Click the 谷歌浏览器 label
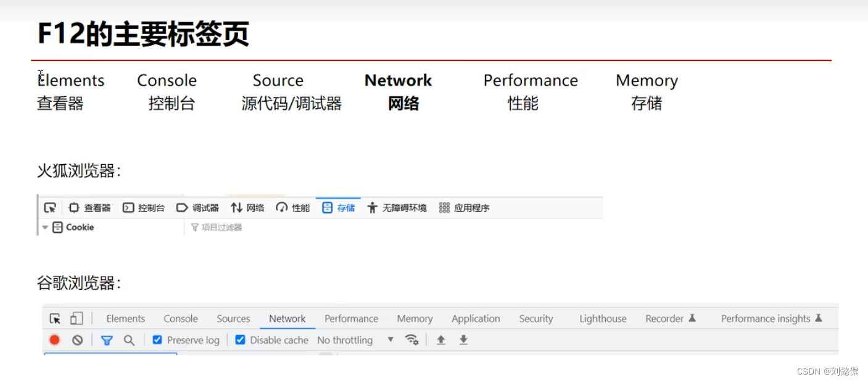This screenshot has height=382, width=868. [79, 283]
